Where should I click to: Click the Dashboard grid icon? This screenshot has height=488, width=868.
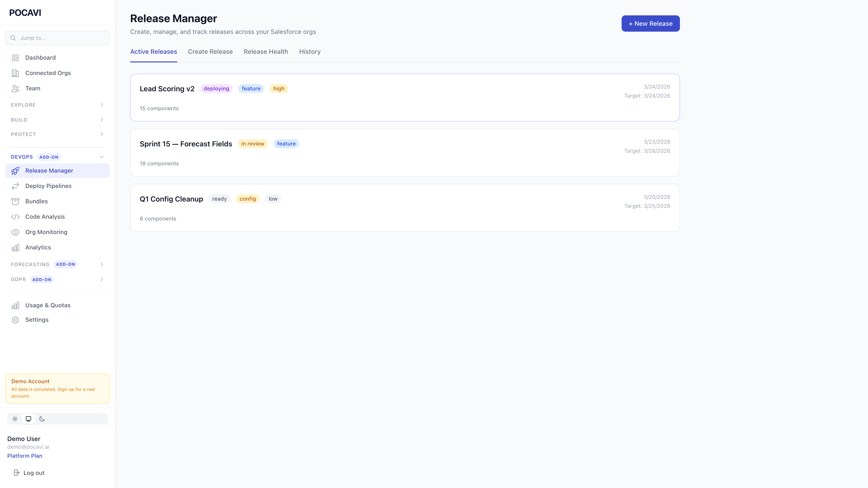(x=15, y=58)
